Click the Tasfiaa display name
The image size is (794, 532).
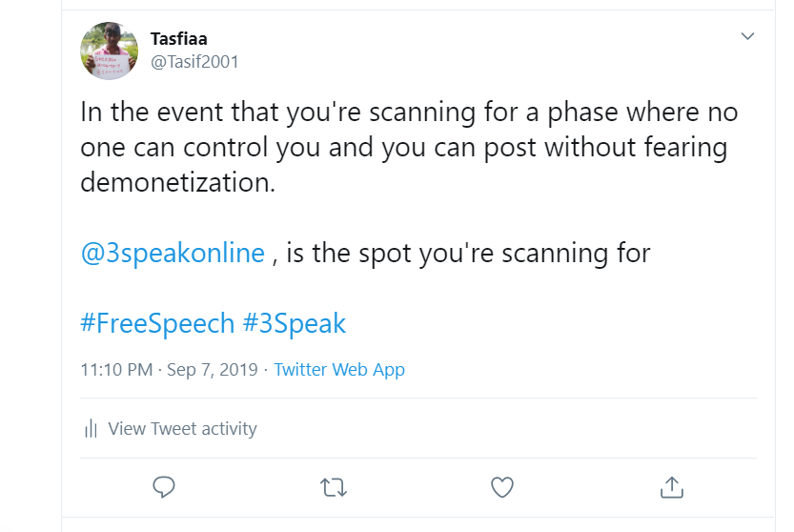179,38
